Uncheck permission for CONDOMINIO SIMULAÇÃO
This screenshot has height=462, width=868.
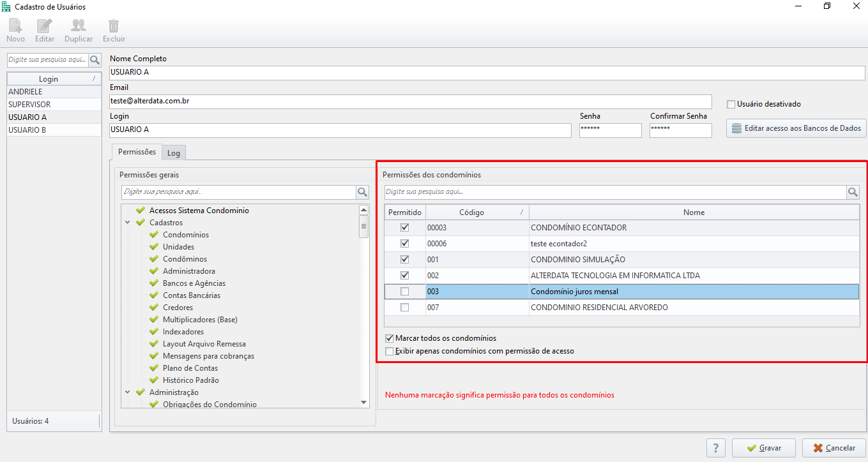(404, 260)
